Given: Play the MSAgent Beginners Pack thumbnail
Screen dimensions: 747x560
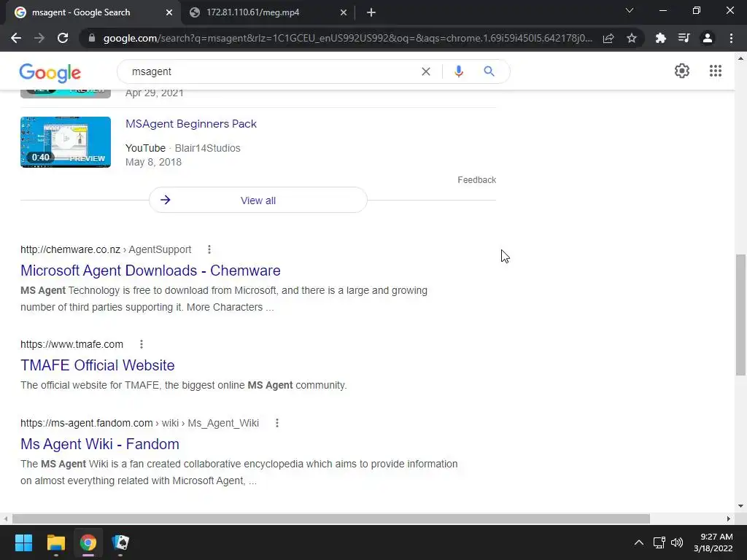Looking at the screenshot, I should 66,142.
